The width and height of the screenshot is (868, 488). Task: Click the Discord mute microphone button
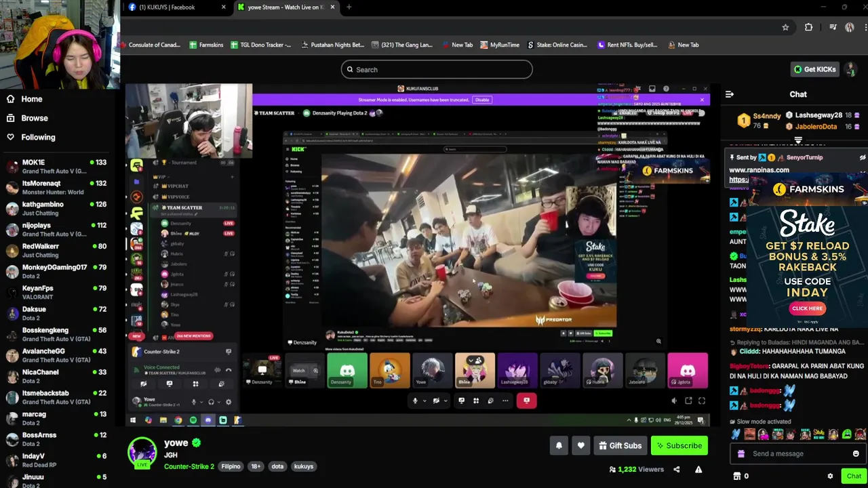pyautogui.click(x=415, y=401)
